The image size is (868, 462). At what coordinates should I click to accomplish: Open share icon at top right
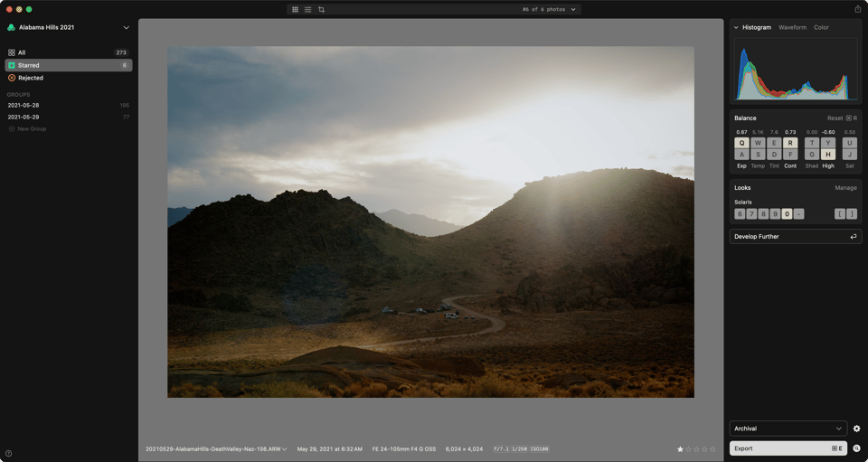point(857,9)
